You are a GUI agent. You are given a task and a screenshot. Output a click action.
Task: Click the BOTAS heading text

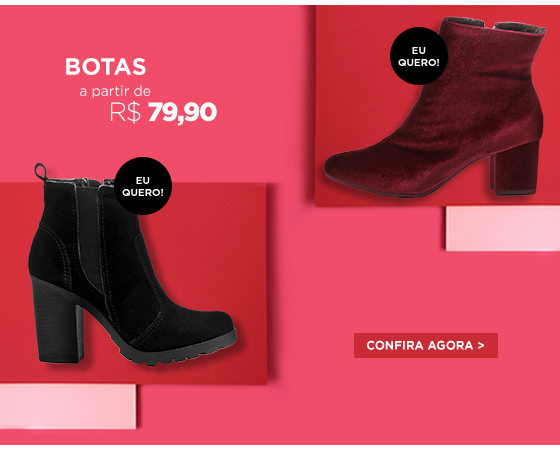(106, 67)
